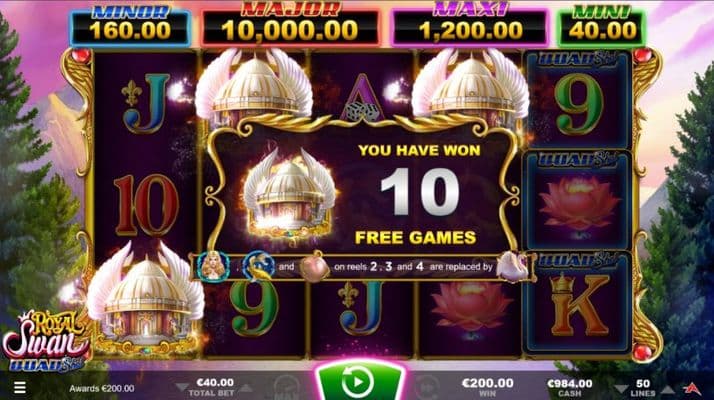This screenshot has width=714, height=400.
Task: Click the pink lotus on reel five
Action: [x=578, y=204]
